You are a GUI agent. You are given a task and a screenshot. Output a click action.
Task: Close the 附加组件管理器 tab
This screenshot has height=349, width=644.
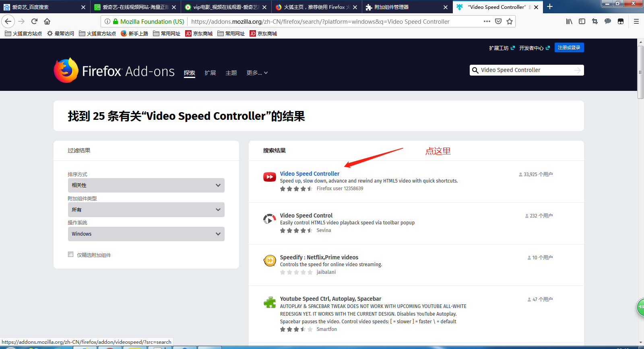(446, 7)
